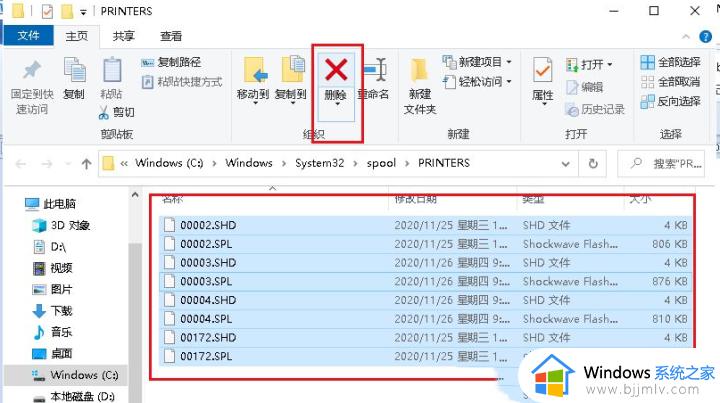Collapse the ribbon with the chevron

pyautogui.click(x=686, y=36)
